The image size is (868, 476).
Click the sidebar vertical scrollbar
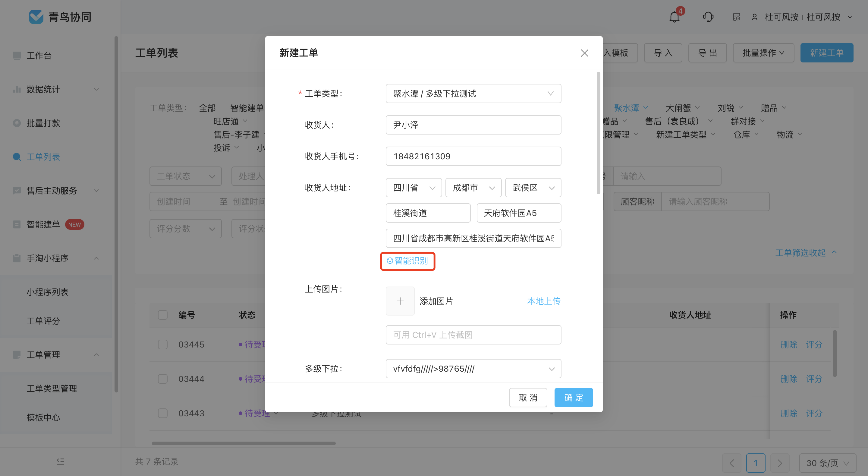116,214
